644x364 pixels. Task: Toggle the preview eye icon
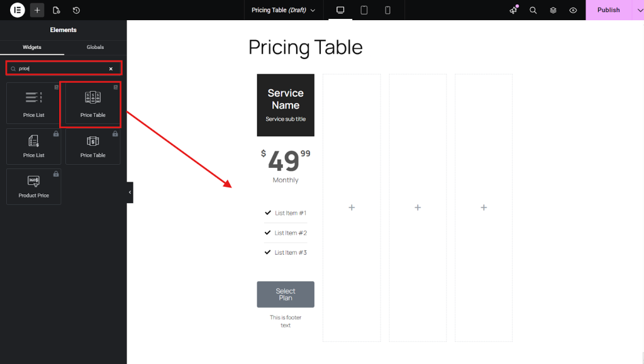pyautogui.click(x=573, y=10)
